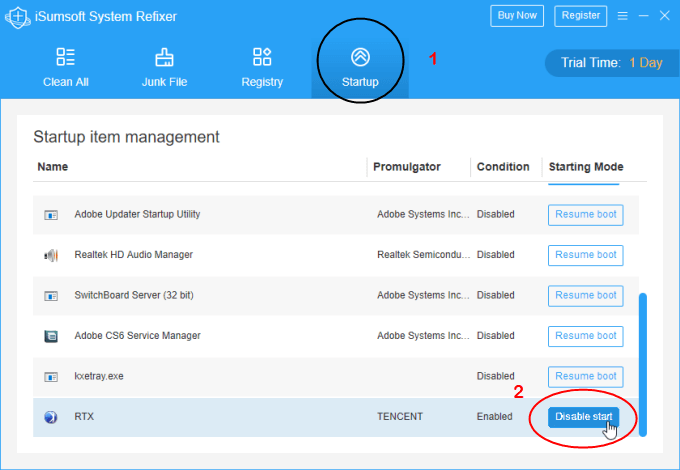
Task: Click the TENCENT promulgator cell
Action: [x=400, y=417]
